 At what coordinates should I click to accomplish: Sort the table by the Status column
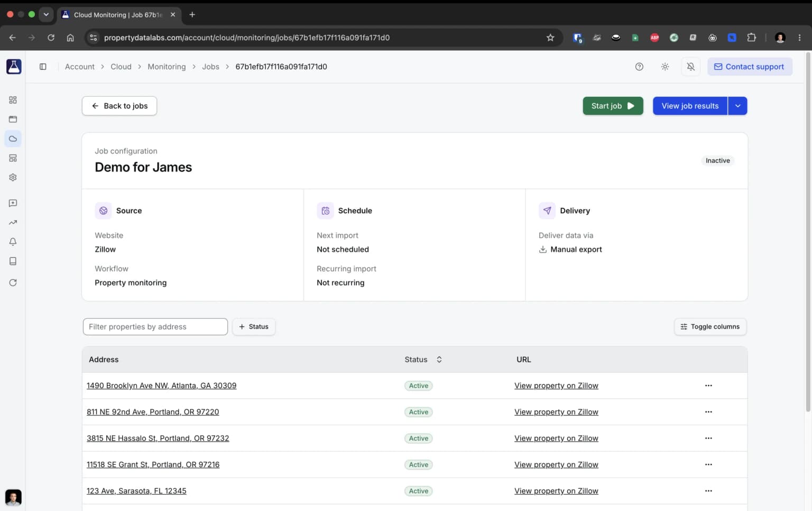[x=423, y=359]
